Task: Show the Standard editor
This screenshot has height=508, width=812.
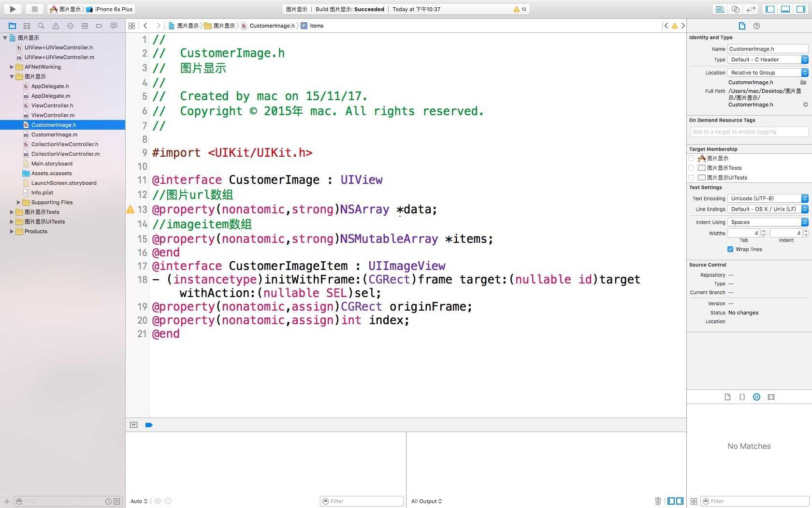Action: [720, 9]
